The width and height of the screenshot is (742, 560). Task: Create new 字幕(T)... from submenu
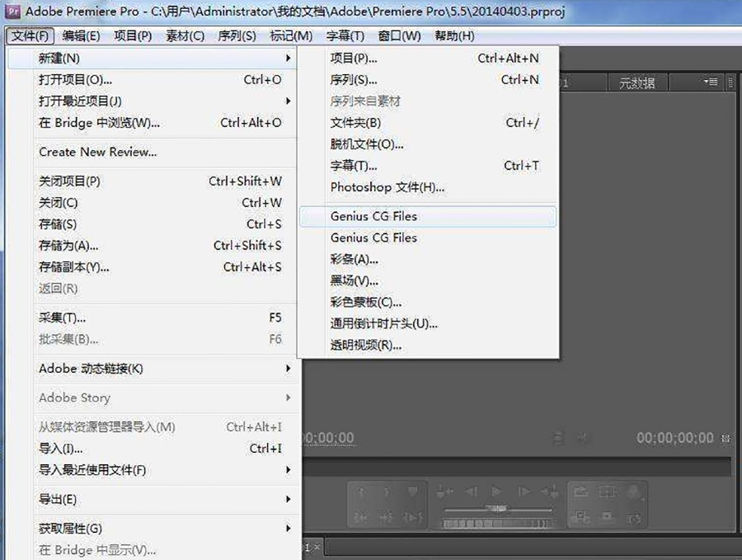pyautogui.click(x=428, y=166)
